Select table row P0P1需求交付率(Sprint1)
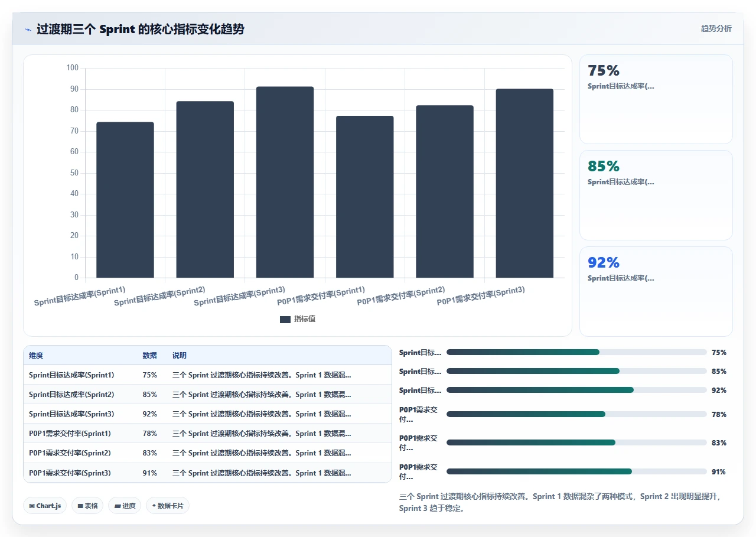Viewport: 756px width, 537px height. click(207, 434)
